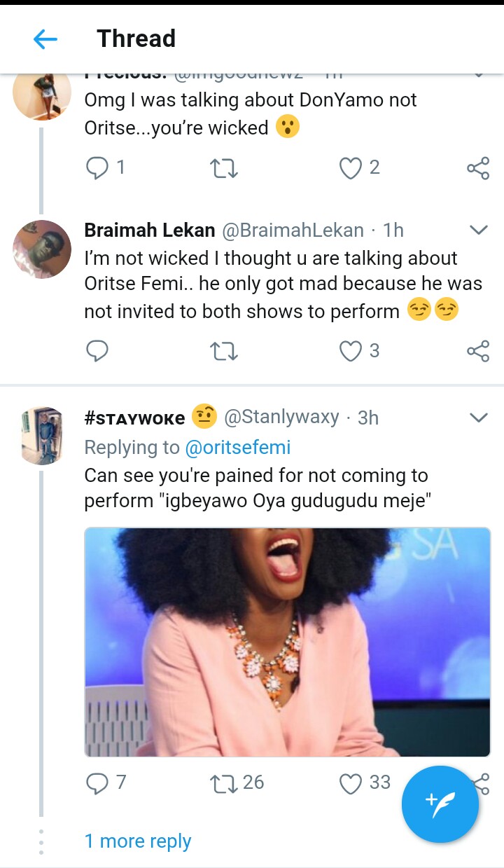This screenshot has height=868, width=504.
Task: Retweet Braimah Lekan's tweet
Action: [x=224, y=350]
